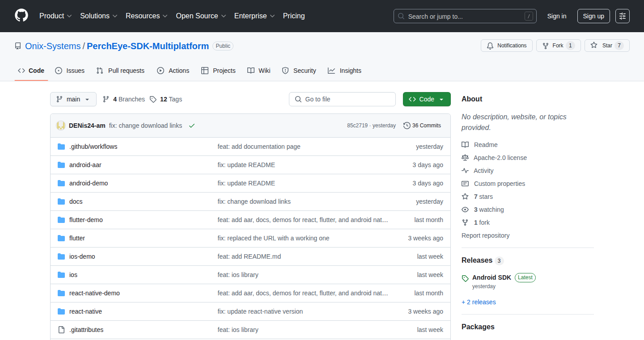This screenshot has height=340, width=644.
Task: Click the Go to file search field
Action: coord(342,99)
